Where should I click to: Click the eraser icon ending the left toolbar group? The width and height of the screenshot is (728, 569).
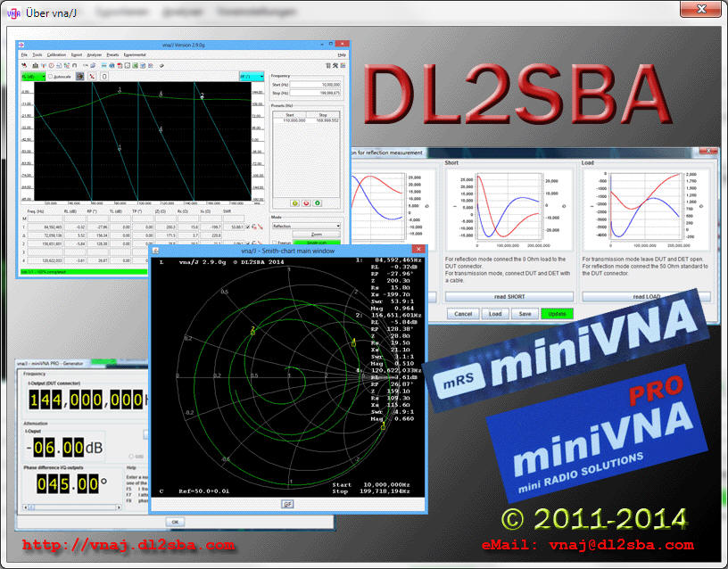click(161, 65)
